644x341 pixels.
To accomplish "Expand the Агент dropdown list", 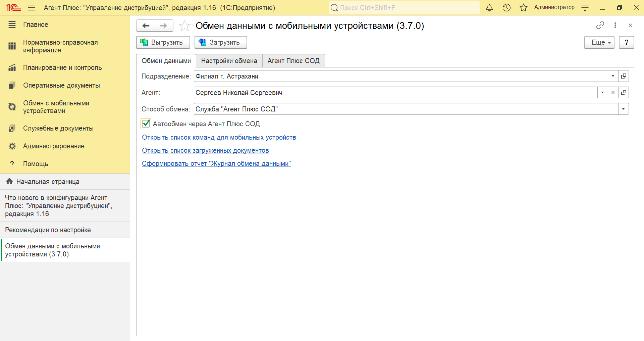I will coord(602,93).
